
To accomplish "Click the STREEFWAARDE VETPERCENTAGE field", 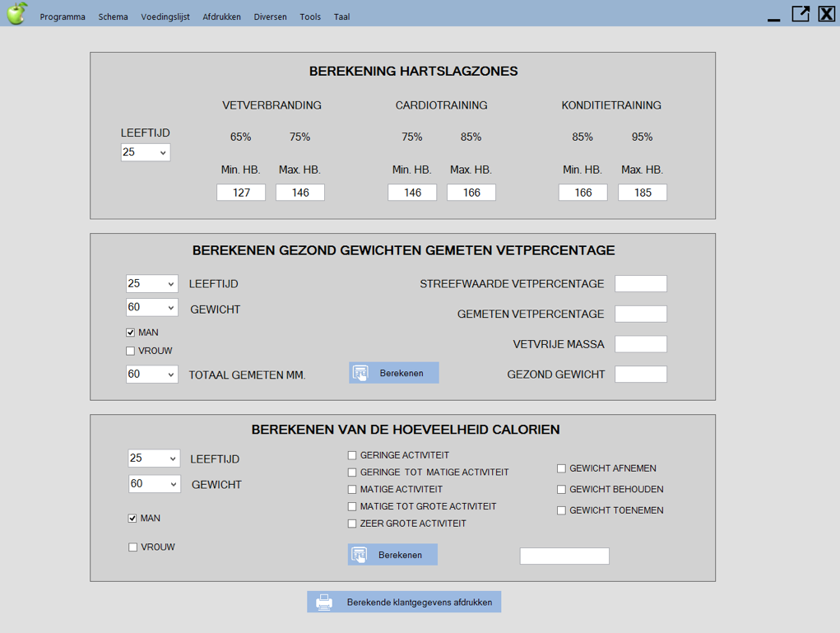I will [x=640, y=284].
